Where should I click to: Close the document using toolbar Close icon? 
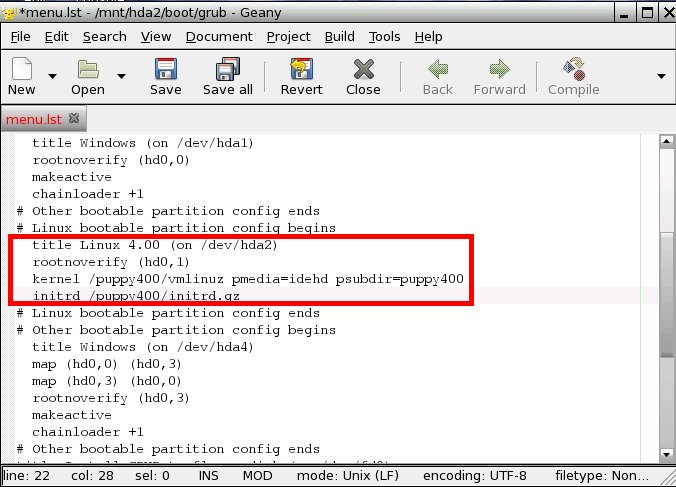coord(363,75)
